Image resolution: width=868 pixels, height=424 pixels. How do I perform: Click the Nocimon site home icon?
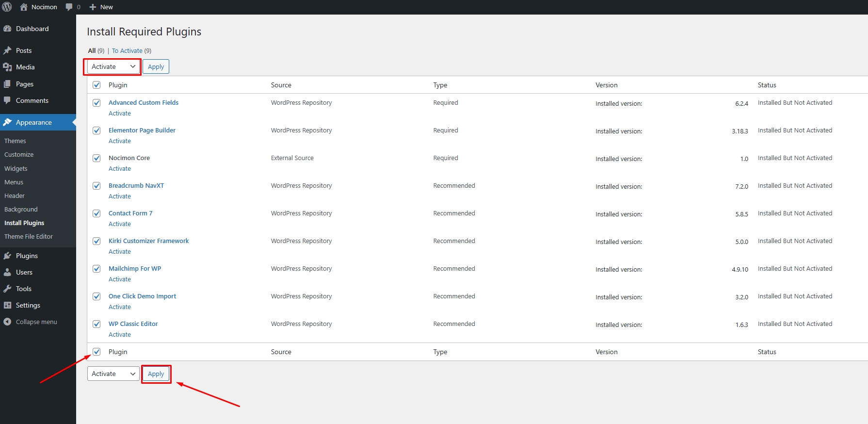[23, 7]
